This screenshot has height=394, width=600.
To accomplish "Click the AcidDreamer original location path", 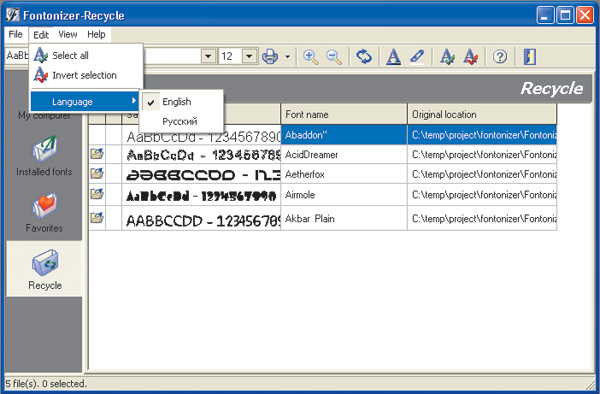I will (483, 155).
